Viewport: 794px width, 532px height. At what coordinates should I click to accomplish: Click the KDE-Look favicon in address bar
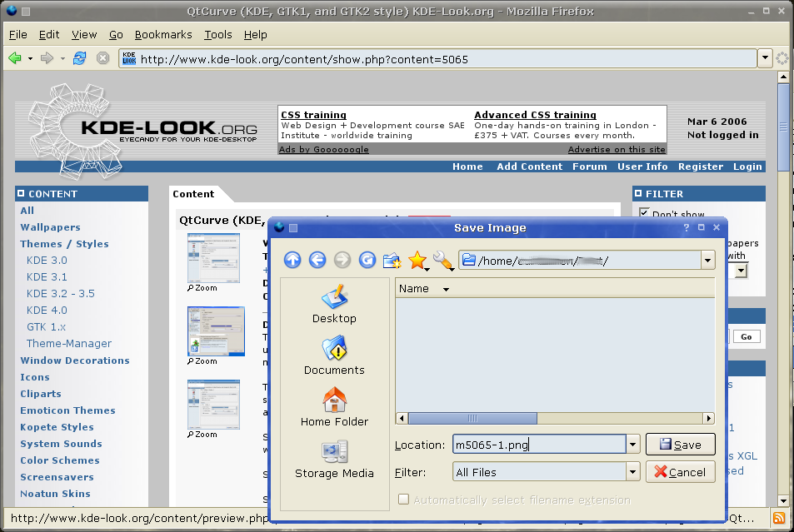coord(129,59)
